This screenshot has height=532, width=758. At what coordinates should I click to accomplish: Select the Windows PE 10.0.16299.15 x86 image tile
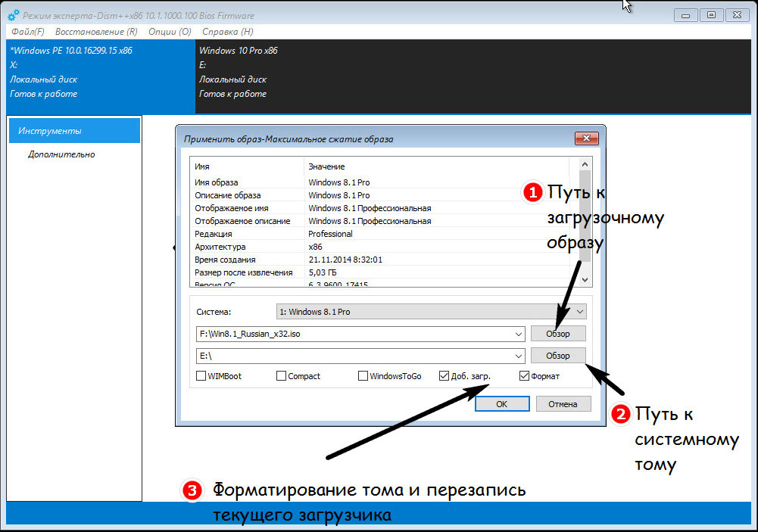pyautogui.click(x=101, y=76)
